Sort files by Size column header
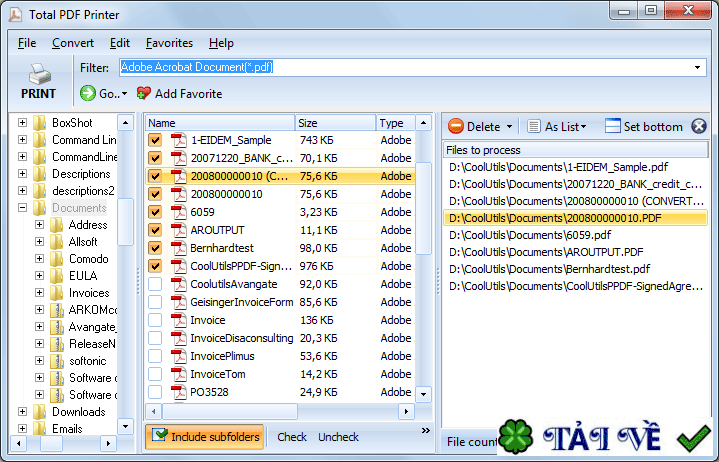The width and height of the screenshot is (719, 462). click(x=336, y=123)
